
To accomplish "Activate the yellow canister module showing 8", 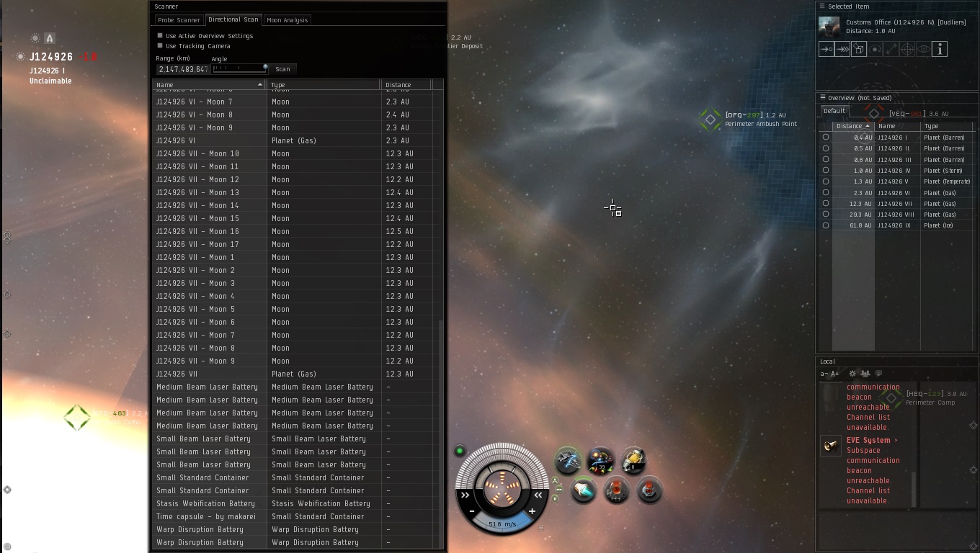I will tap(633, 461).
